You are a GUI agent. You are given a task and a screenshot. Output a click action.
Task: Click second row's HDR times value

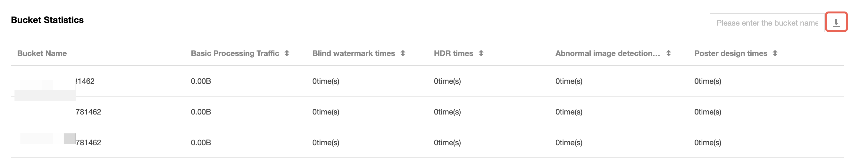447,112
